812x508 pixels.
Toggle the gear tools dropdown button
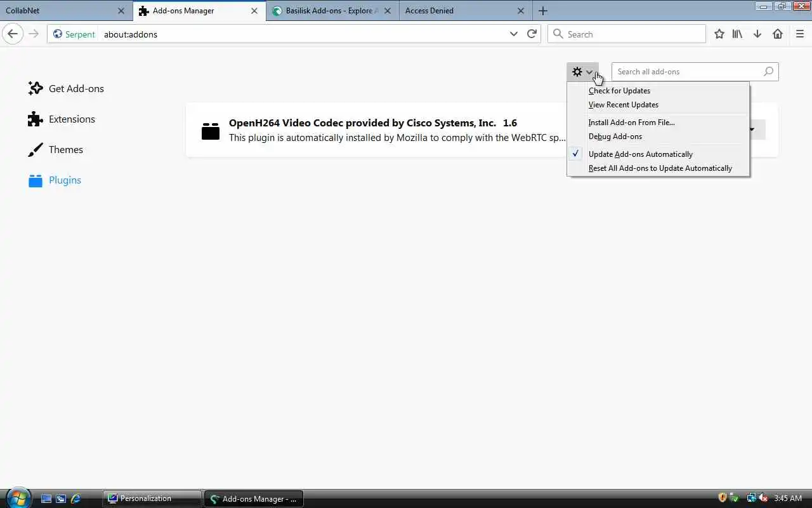582,72
